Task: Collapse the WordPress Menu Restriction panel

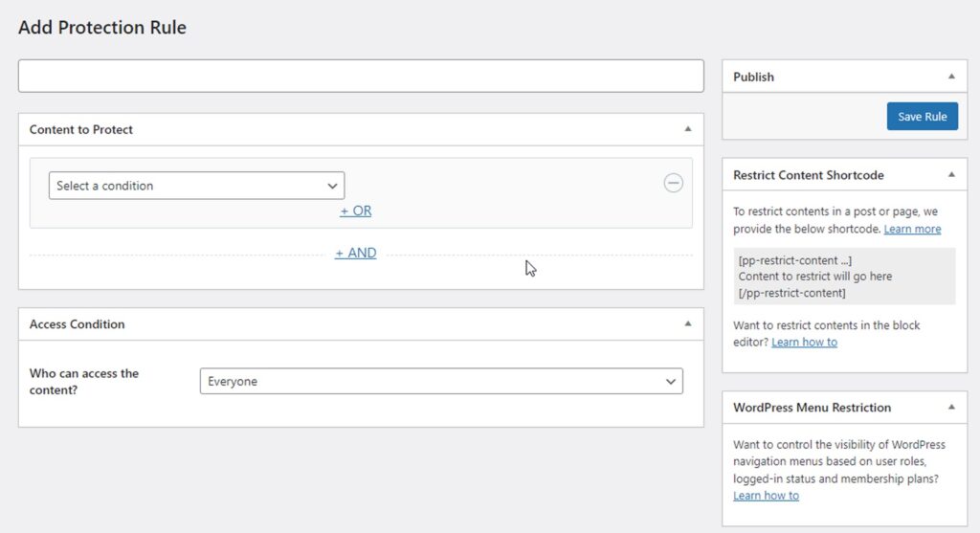Action: [x=951, y=408]
